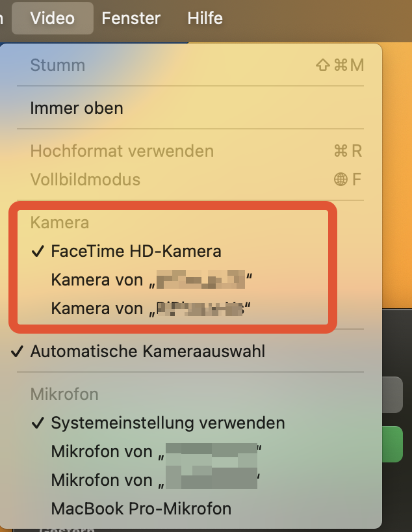Click the gray button above the green one
This screenshot has width=412, height=532.
[396, 395]
